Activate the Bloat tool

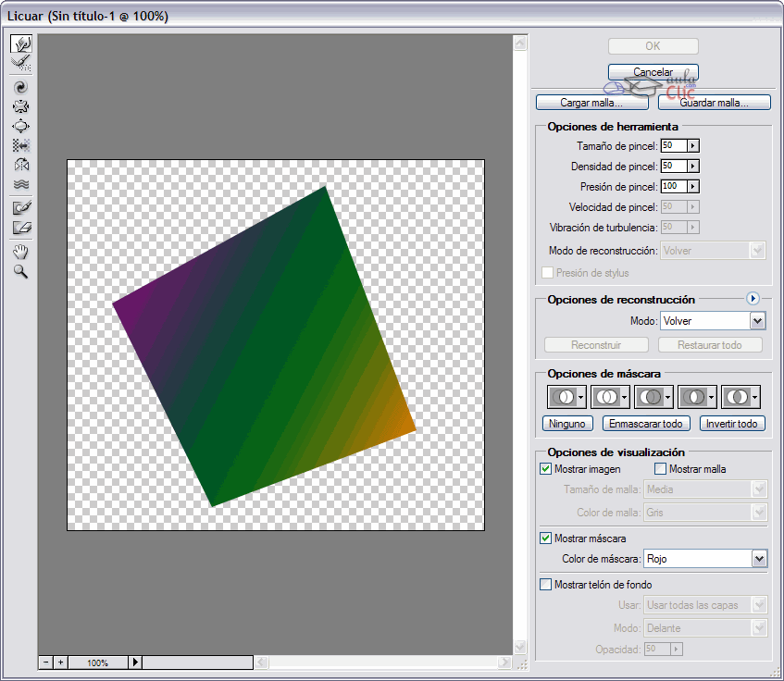click(x=21, y=126)
